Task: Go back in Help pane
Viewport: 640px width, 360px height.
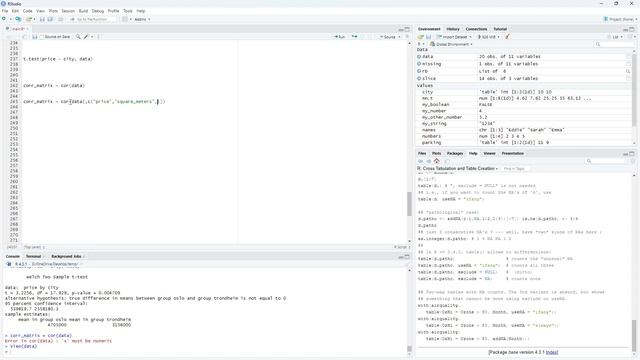Action: pos(420,161)
